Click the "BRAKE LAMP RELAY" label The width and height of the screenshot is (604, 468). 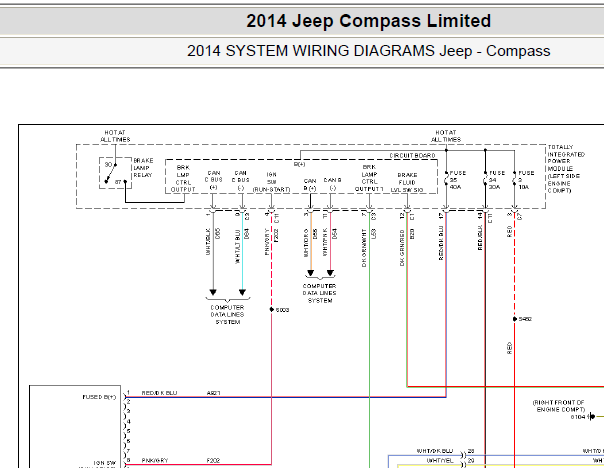[143, 168]
